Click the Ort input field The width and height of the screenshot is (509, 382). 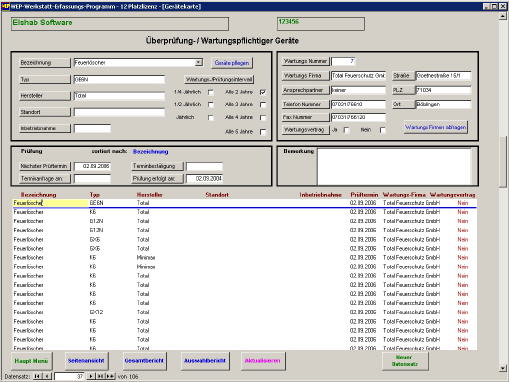443,104
